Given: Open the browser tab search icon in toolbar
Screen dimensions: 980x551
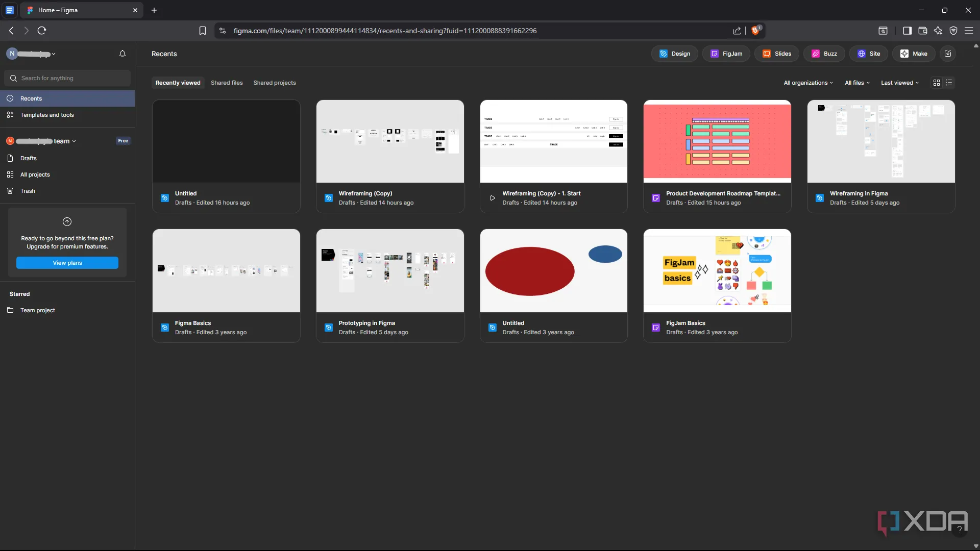Looking at the screenshot, I should [883, 31].
